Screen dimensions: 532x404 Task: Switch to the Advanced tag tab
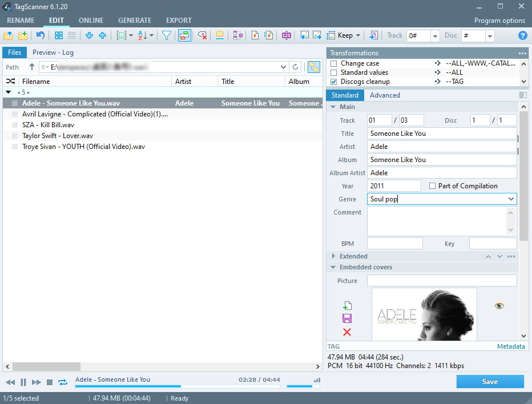pyautogui.click(x=385, y=95)
